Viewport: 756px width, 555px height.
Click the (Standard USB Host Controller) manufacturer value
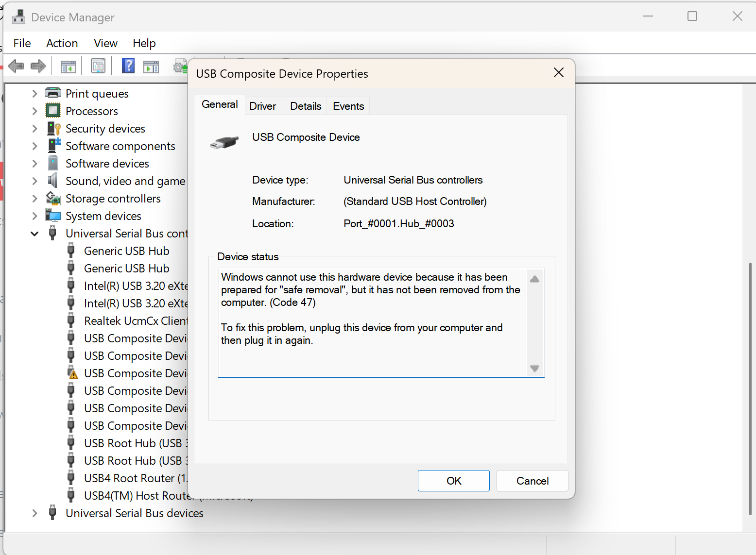point(415,201)
